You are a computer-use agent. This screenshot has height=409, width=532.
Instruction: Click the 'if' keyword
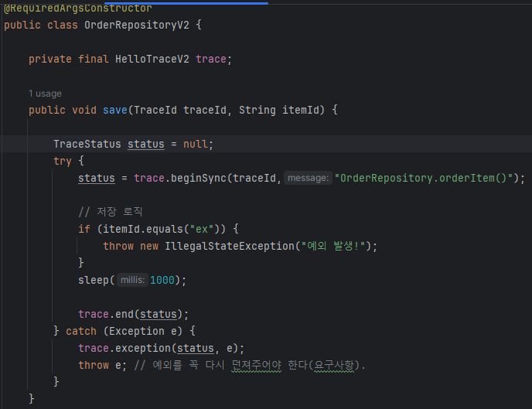click(84, 230)
